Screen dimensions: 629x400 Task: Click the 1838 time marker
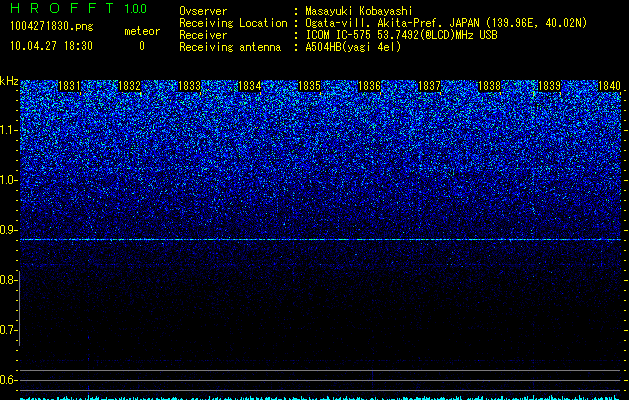tap(490, 86)
